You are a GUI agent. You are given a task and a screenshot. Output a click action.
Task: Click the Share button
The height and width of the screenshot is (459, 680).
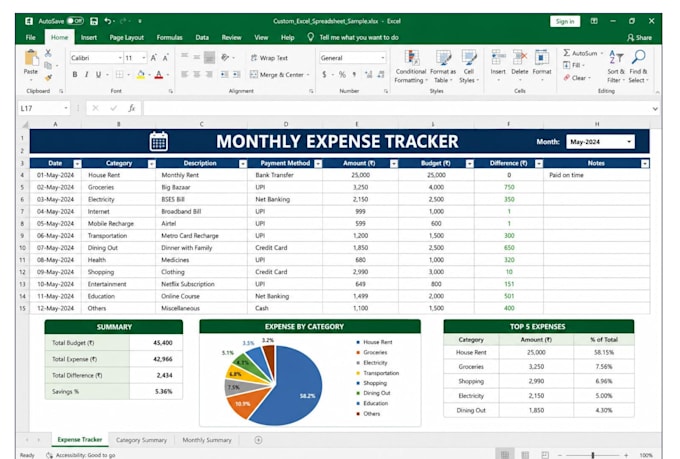pyautogui.click(x=639, y=37)
